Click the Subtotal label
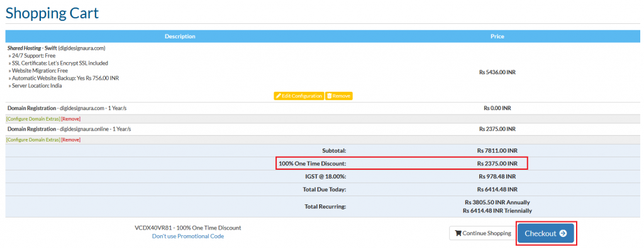The image size is (644, 249). click(334, 150)
